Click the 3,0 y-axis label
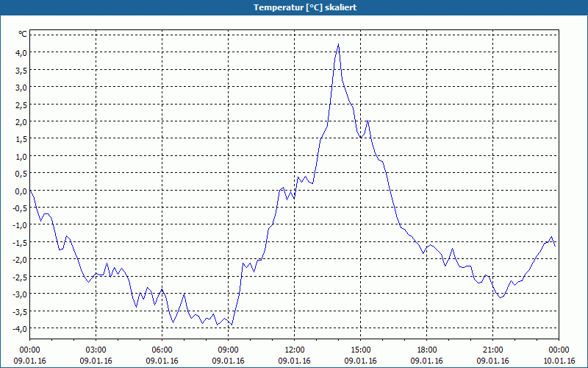This screenshot has width=588, height=368. click(x=21, y=88)
